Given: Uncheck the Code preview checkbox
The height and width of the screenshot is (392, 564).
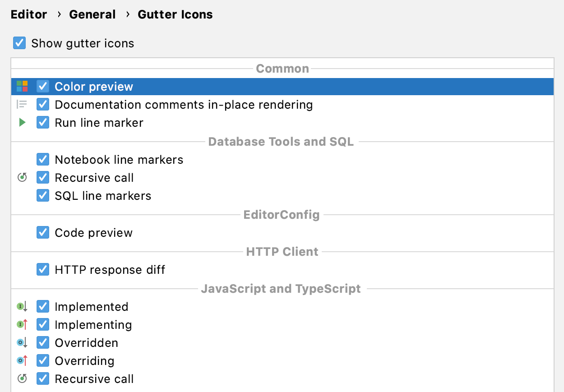Looking at the screenshot, I should (43, 232).
